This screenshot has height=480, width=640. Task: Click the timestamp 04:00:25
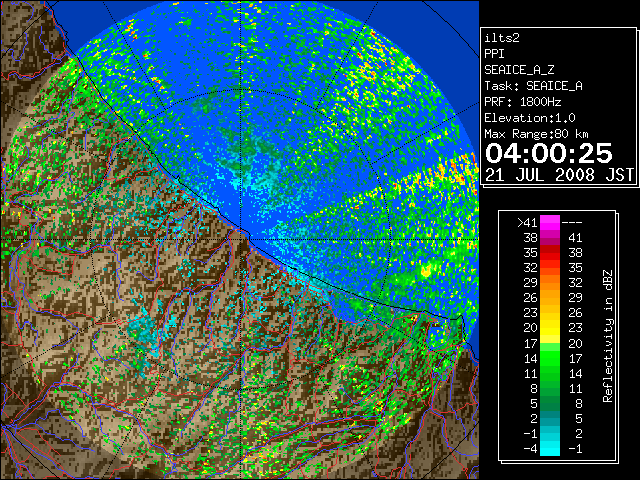coord(549,153)
